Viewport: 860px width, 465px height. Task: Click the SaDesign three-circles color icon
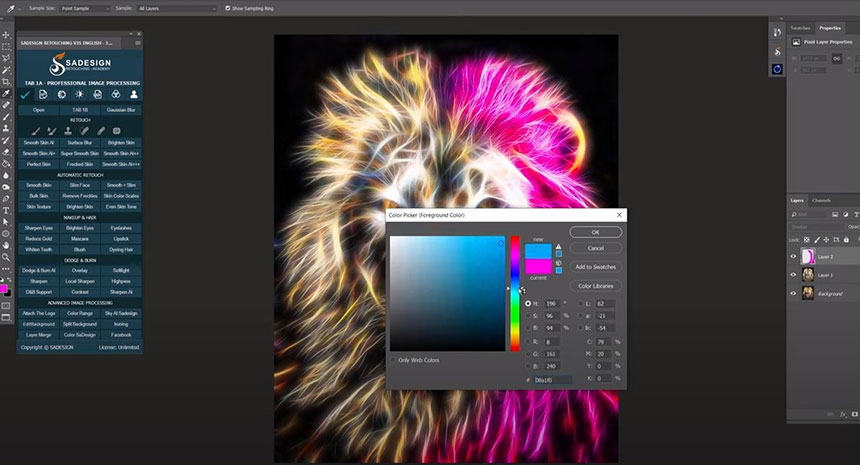pos(116,95)
